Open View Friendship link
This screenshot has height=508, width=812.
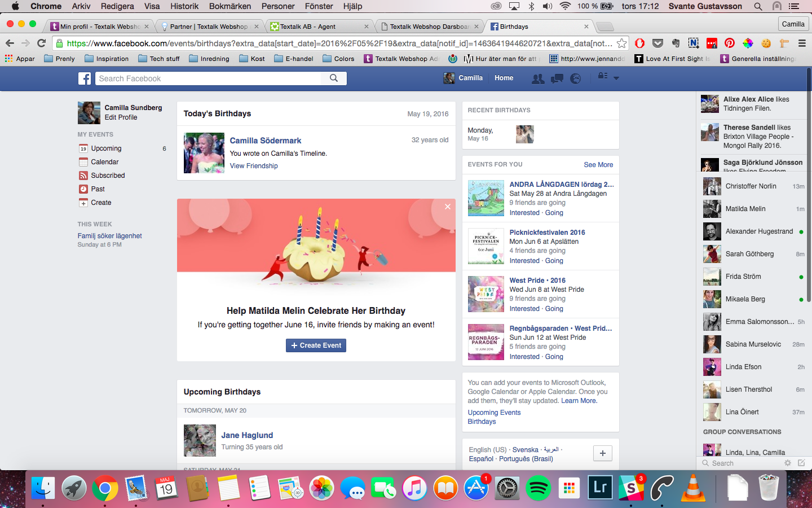point(254,166)
